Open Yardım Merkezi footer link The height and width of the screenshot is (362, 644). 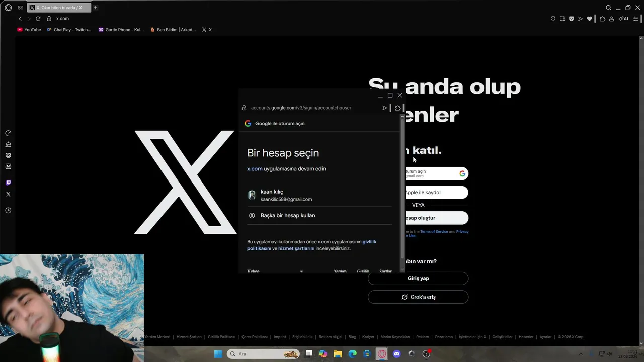tap(157, 337)
